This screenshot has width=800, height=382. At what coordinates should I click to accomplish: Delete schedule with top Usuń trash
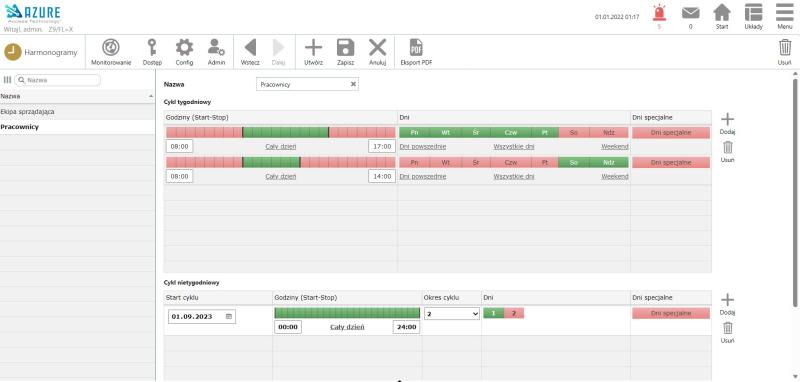pyautogui.click(x=785, y=52)
